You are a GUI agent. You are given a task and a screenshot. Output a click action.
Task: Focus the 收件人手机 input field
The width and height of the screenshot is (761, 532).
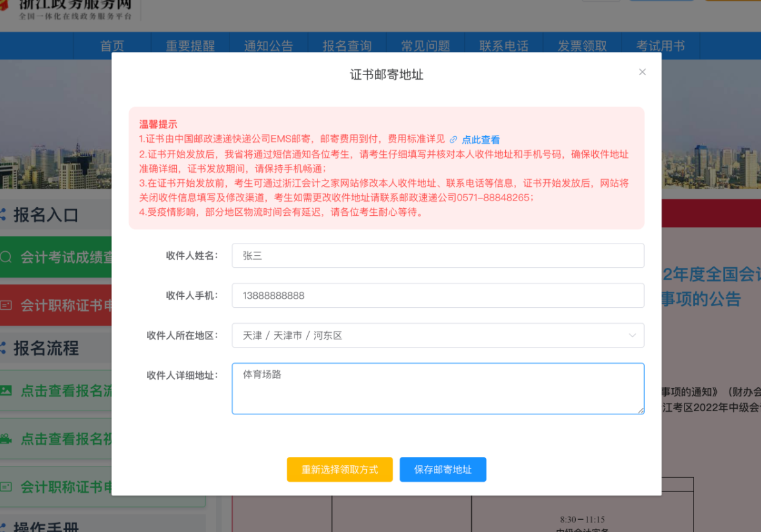coord(437,296)
